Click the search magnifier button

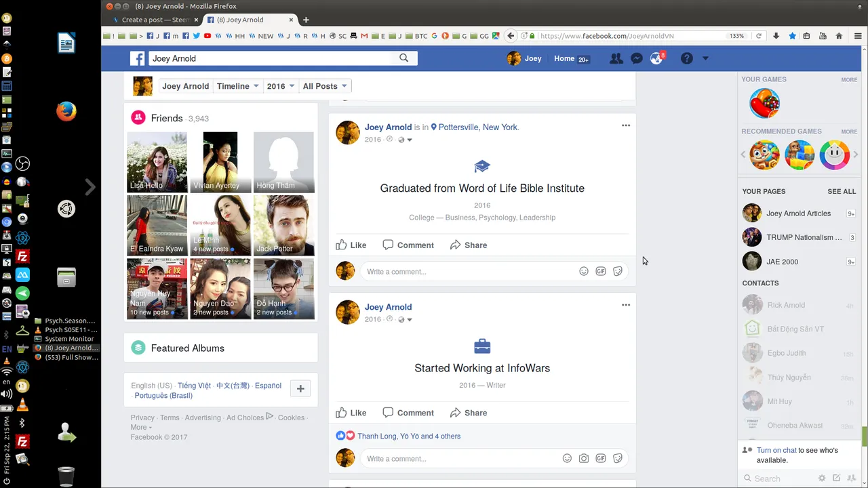404,58
